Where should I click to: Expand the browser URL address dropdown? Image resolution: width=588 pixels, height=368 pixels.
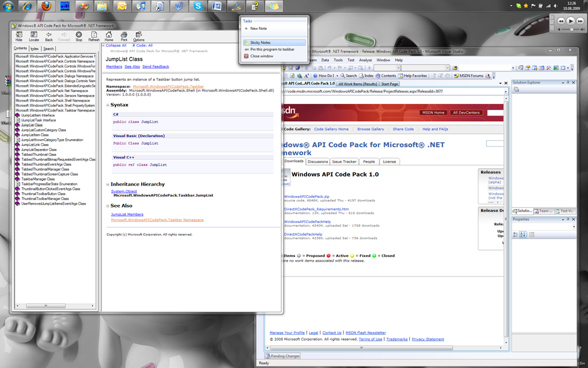pyautogui.click(x=505, y=91)
